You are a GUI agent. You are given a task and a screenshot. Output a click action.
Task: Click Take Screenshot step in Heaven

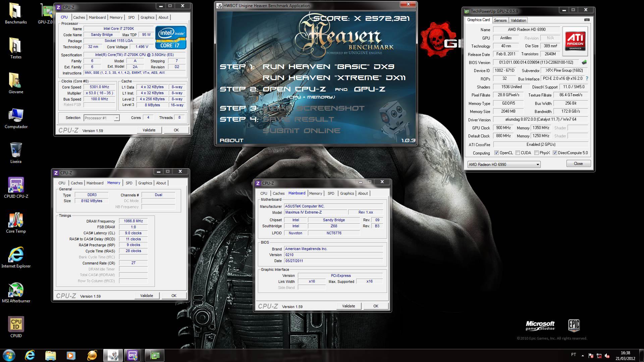[x=313, y=108]
